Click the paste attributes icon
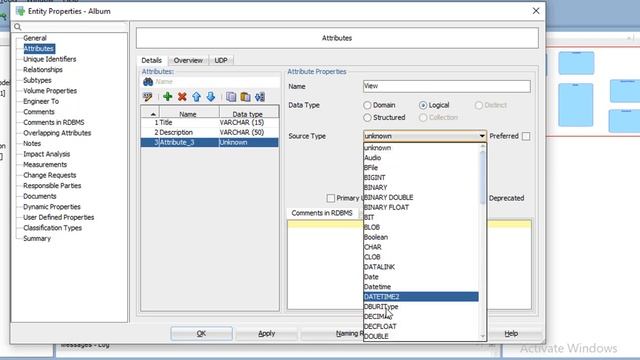This screenshot has height=360, width=640. click(x=245, y=97)
